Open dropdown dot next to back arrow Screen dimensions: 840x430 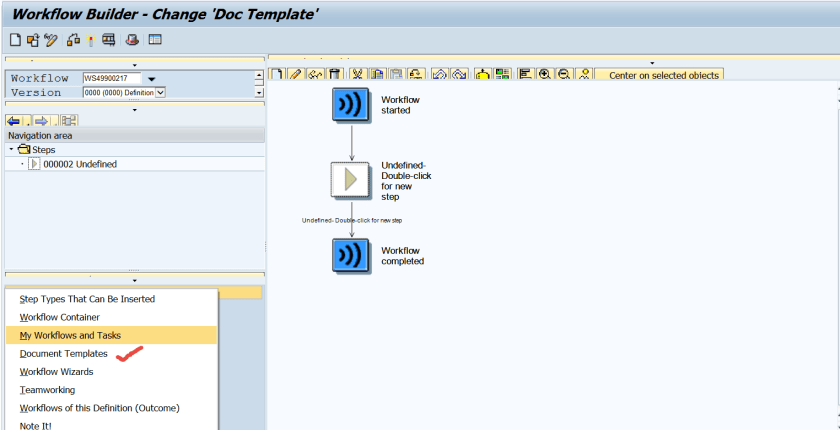point(29,123)
